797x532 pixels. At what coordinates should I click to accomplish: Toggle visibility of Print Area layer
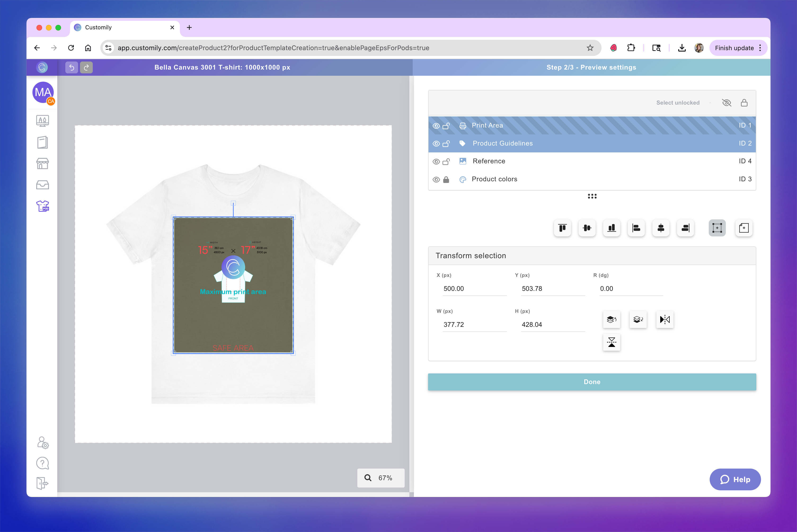pos(436,126)
